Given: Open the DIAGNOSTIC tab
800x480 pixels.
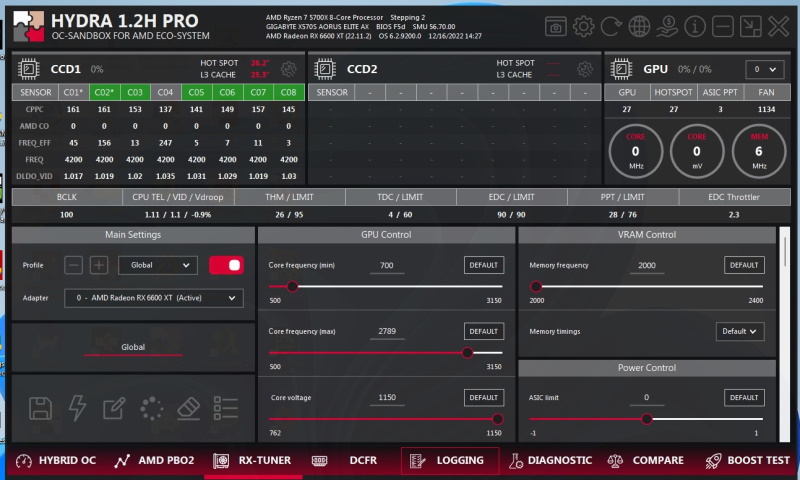Looking at the screenshot, I should coord(551,461).
